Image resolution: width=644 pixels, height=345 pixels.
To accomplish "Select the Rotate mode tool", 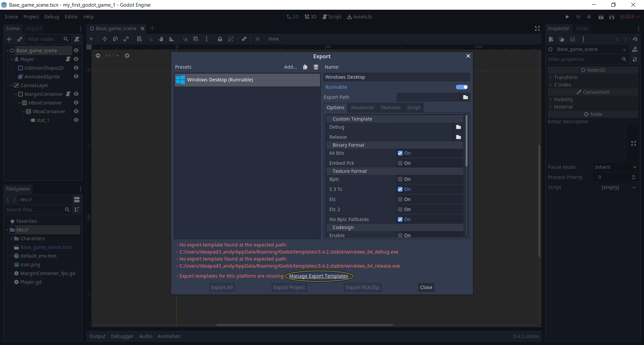I will click(115, 39).
